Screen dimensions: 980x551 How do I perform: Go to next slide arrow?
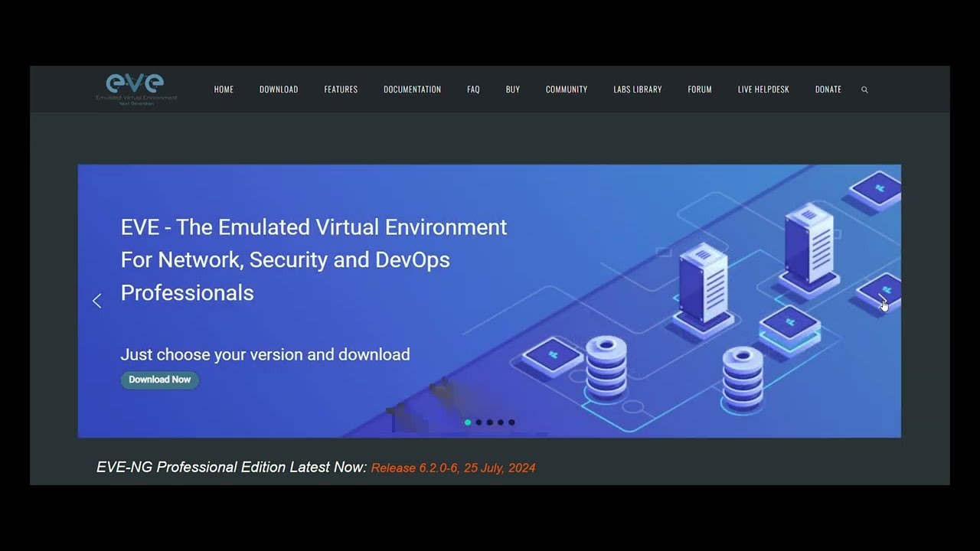tap(882, 301)
